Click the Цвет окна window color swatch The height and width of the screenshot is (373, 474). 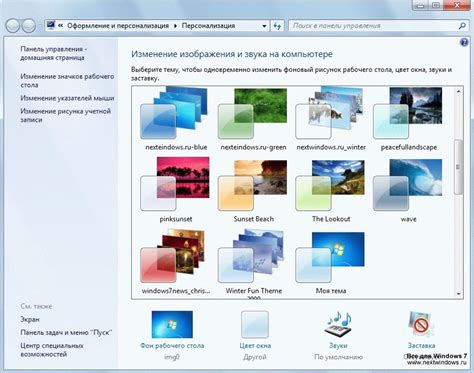(x=255, y=324)
